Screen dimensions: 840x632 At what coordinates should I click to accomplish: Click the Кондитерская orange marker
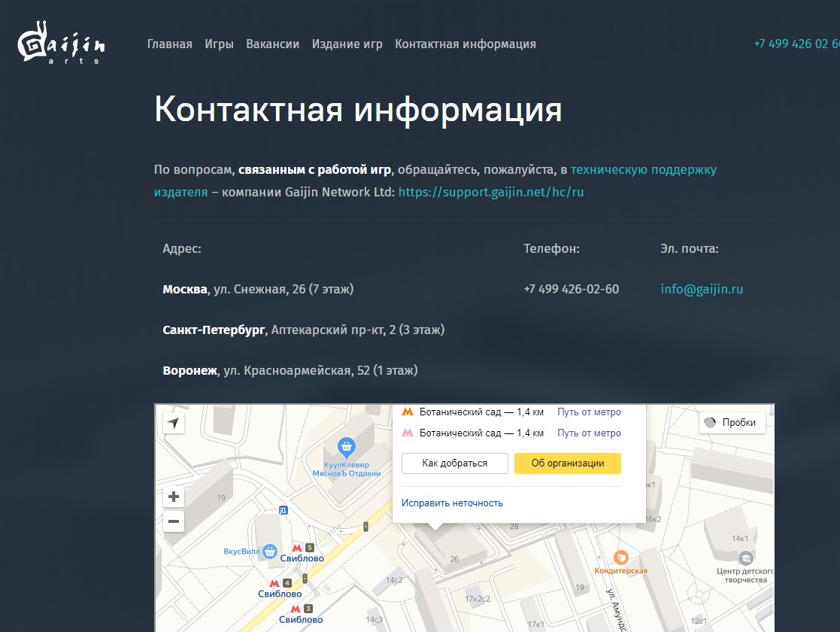click(x=620, y=558)
